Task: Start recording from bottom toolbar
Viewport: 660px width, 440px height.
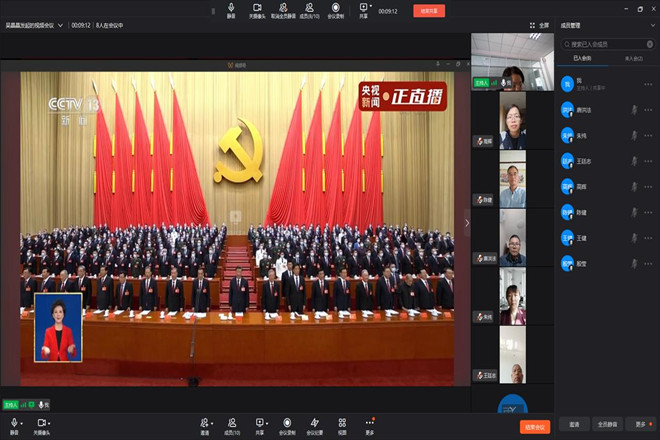Action: (x=287, y=426)
